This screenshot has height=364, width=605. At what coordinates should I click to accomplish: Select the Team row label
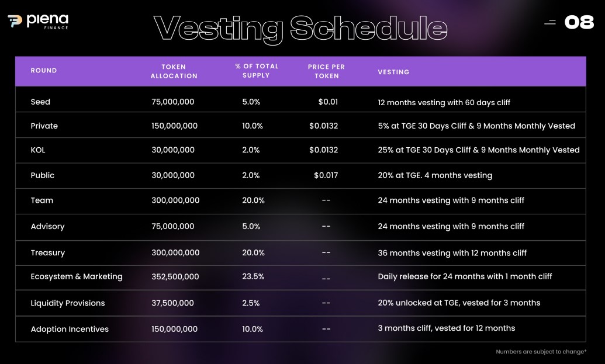pyautogui.click(x=42, y=200)
